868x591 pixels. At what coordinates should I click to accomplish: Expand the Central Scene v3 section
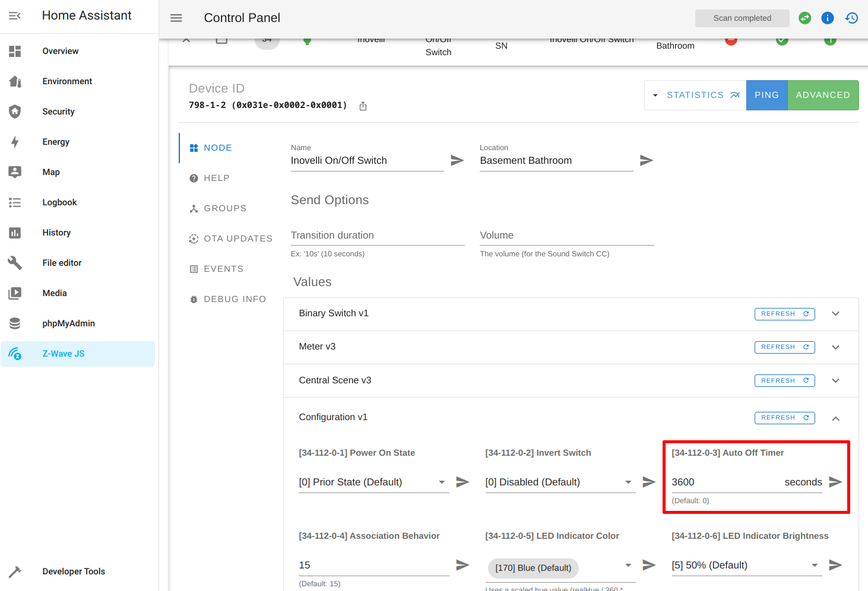tap(835, 381)
